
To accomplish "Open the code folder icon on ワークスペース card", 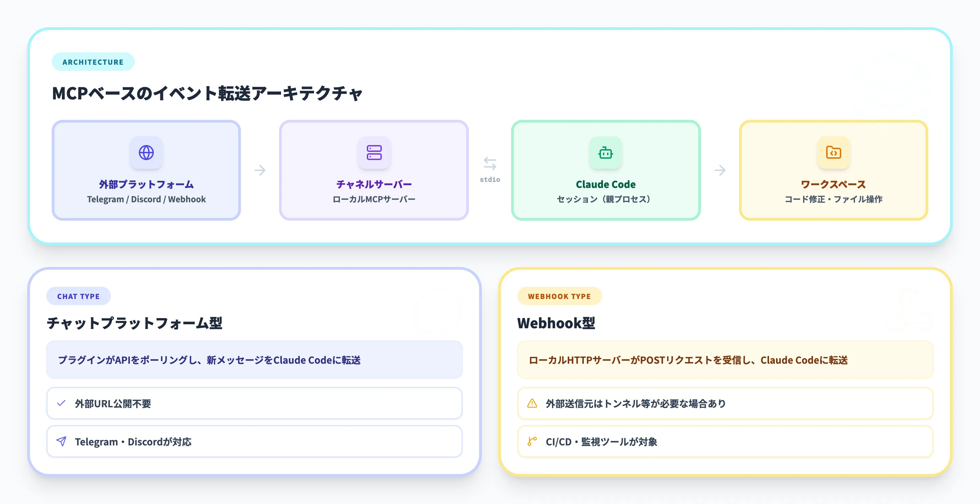I will click(834, 153).
